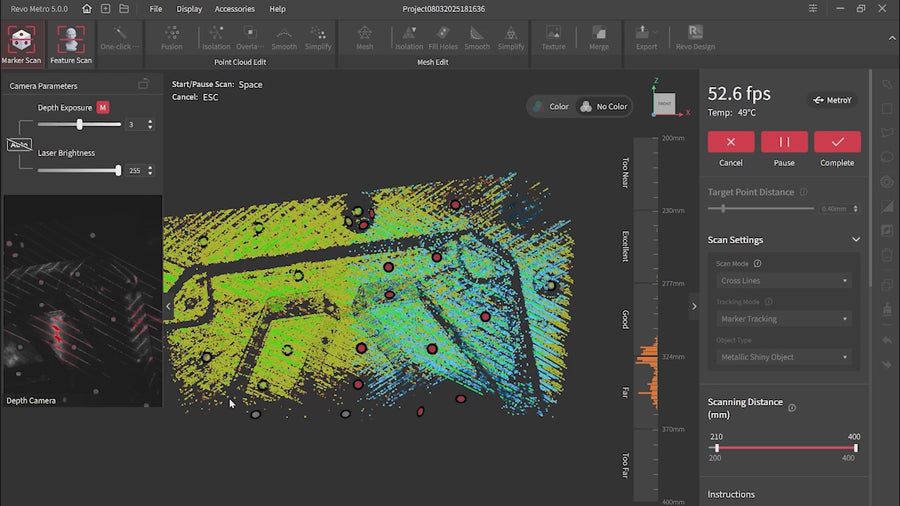This screenshot has width=900, height=506.
Task: Pause the current scan
Action: (784, 142)
